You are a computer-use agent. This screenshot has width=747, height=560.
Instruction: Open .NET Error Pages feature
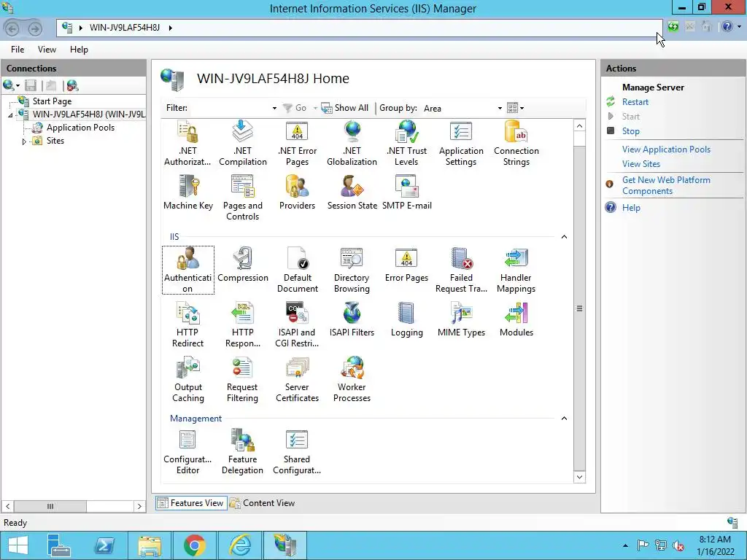(298, 144)
